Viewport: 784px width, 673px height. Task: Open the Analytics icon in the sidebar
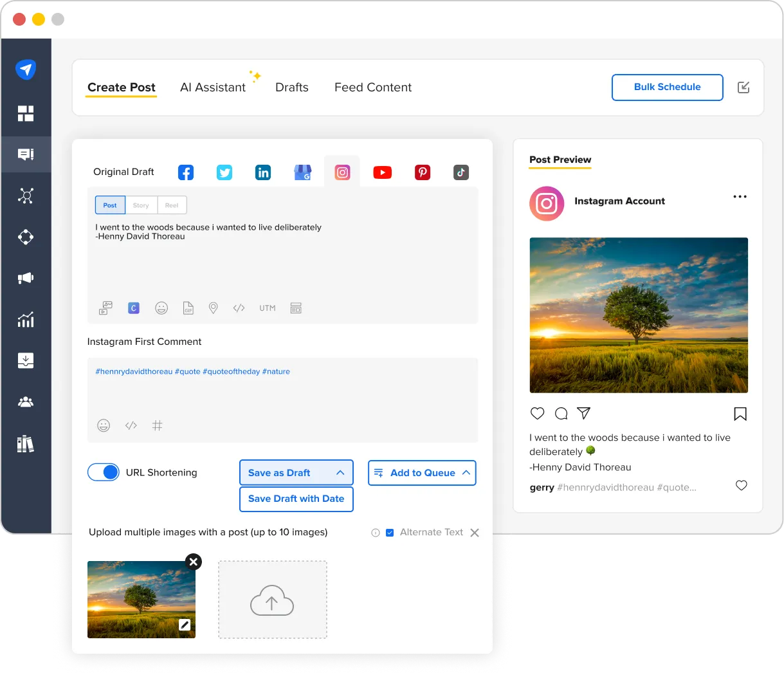(26, 320)
